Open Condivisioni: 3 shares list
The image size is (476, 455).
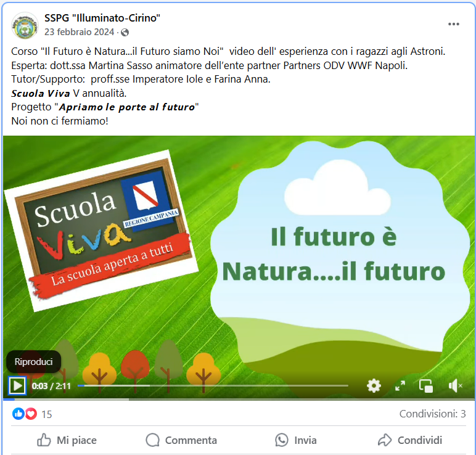[x=432, y=414]
